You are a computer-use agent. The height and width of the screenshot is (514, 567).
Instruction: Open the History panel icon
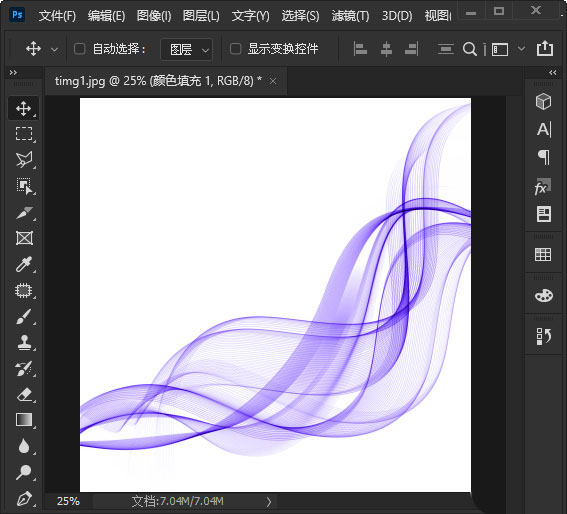tap(543, 336)
